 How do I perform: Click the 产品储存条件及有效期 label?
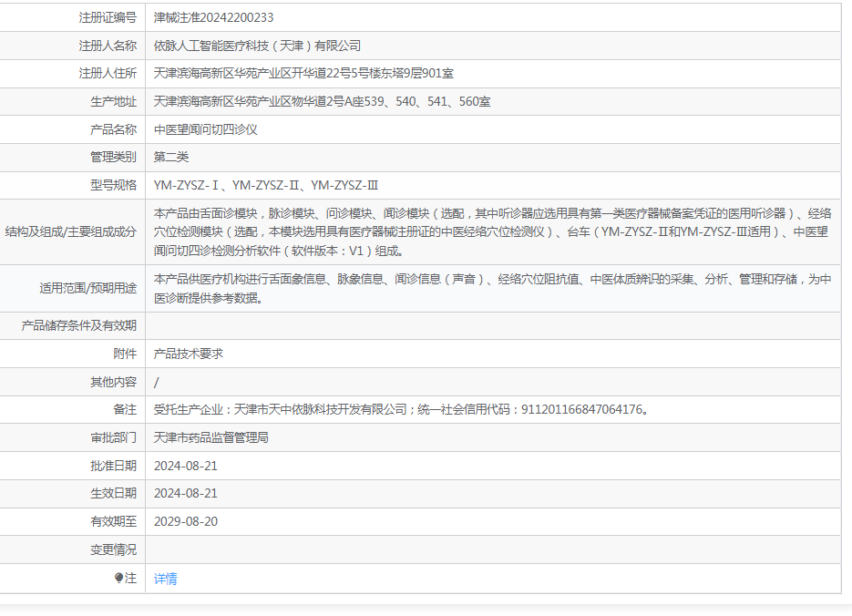point(78,325)
